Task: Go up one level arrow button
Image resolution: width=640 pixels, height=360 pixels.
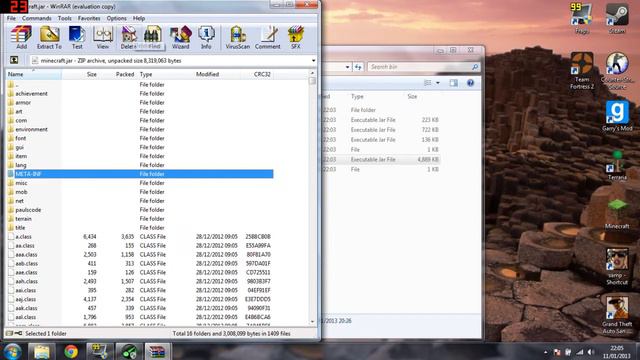Action: 14,60
